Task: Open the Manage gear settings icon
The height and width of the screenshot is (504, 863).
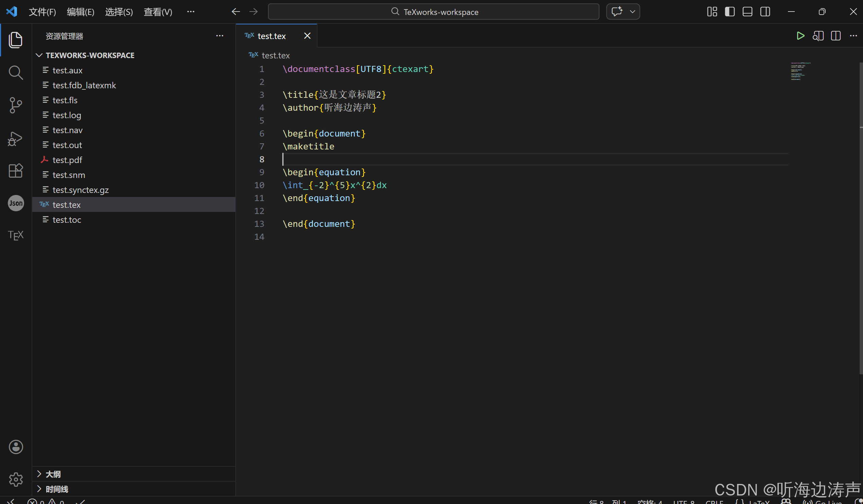Action: click(x=16, y=479)
